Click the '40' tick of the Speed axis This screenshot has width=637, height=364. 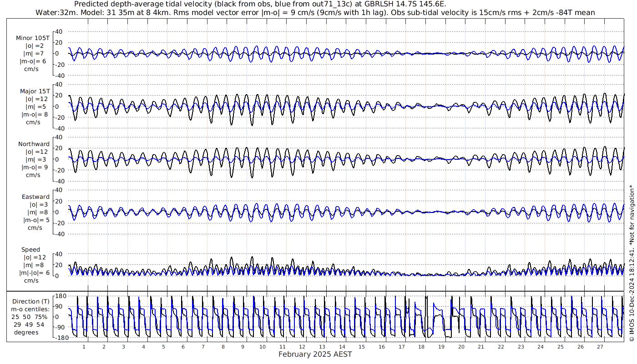pos(59,254)
